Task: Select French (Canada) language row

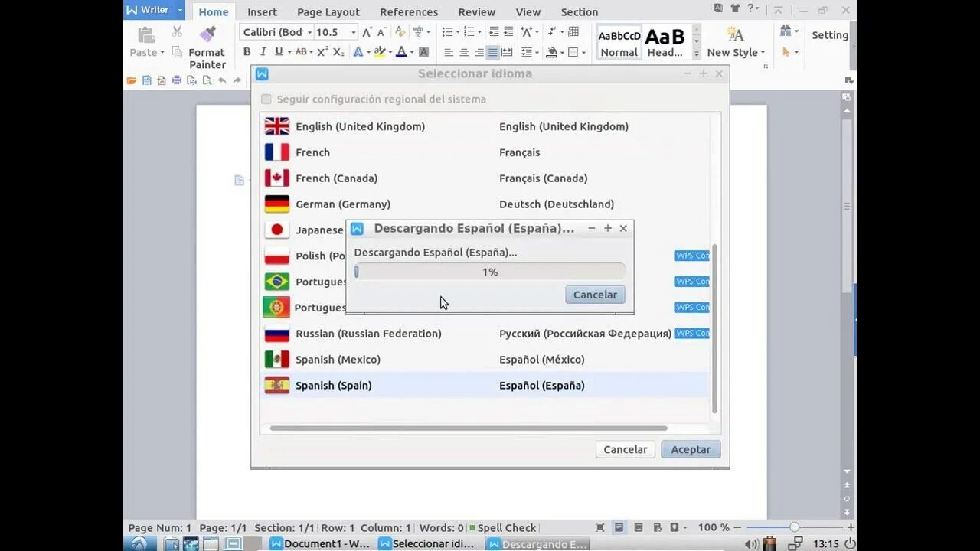Action: [x=485, y=178]
